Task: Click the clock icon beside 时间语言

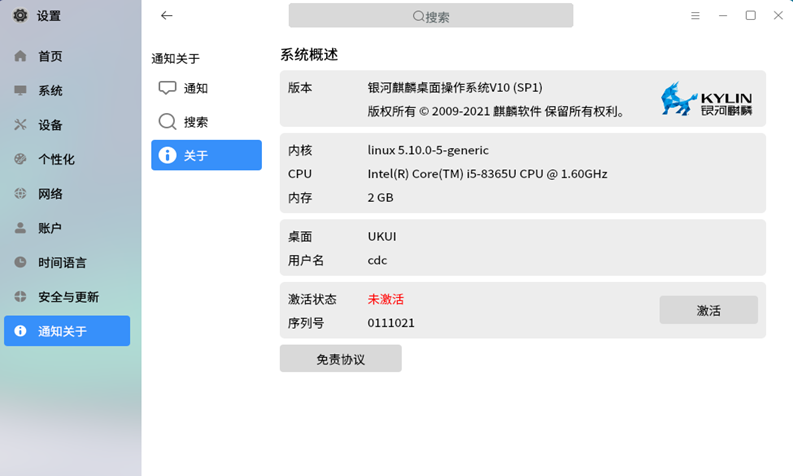Action: [x=20, y=262]
